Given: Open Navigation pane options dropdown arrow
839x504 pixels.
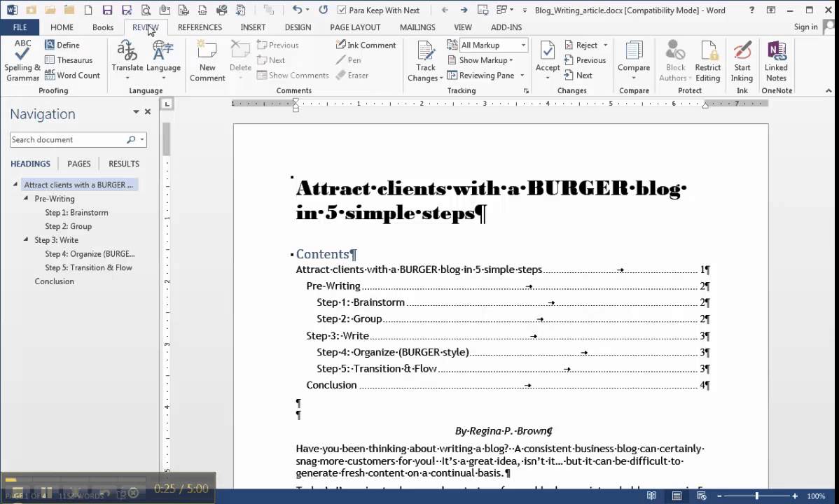Looking at the screenshot, I should [136, 112].
